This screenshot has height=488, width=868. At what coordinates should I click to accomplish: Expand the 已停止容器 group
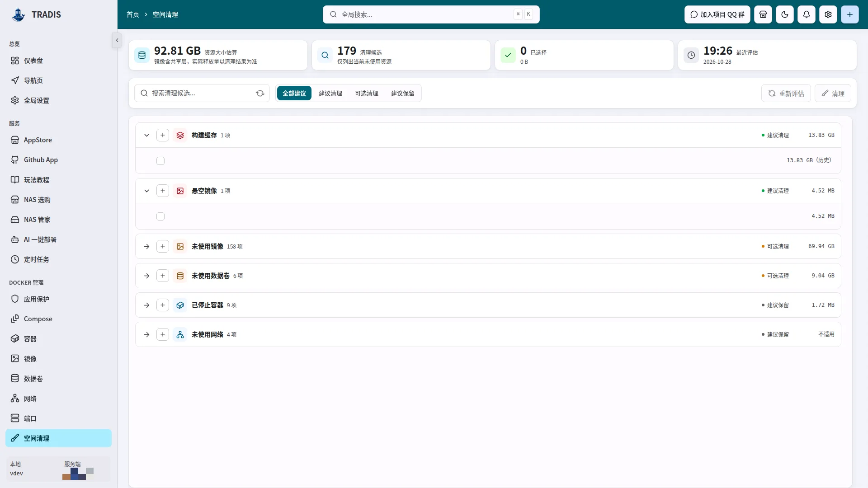[146, 305]
